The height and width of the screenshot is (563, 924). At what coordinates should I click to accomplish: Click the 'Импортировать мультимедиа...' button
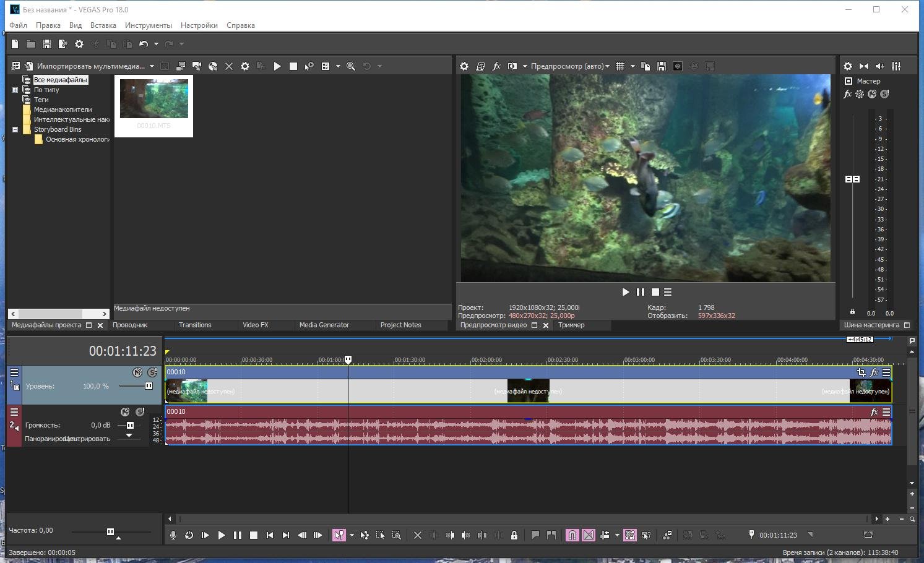click(90, 66)
